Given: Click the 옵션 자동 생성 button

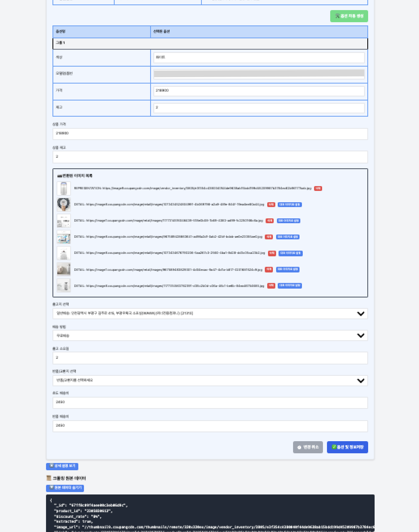Looking at the screenshot, I should [349, 16].
